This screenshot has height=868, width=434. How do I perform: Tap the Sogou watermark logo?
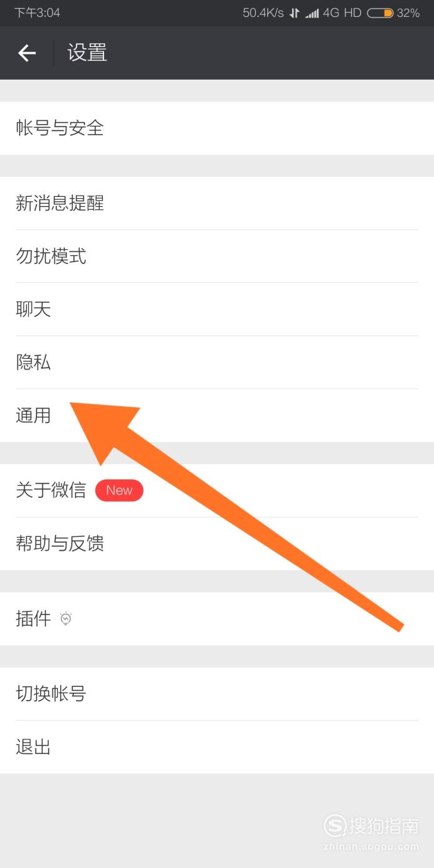point(371,830)
